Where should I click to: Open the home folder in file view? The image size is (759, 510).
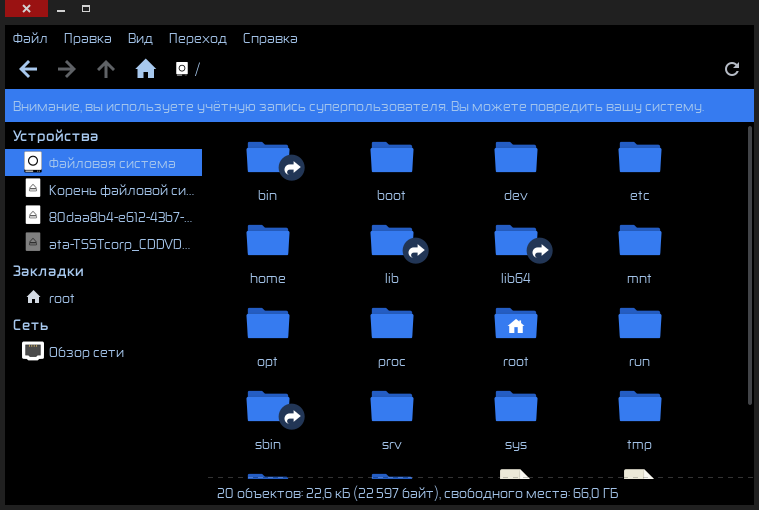tap(268, 240)
